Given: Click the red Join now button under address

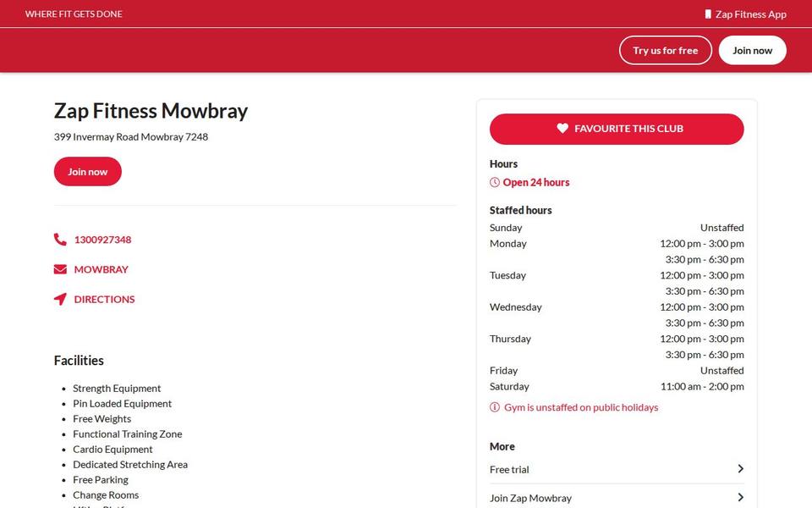Looking at the screenshot, I should [x=87, y=172].
